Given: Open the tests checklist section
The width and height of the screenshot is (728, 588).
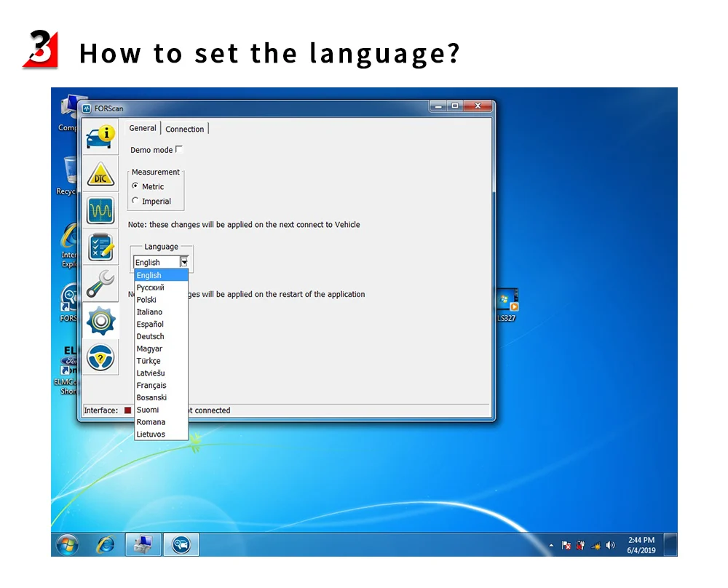Looking at the screenshot, I should click(x=100, y=247).
